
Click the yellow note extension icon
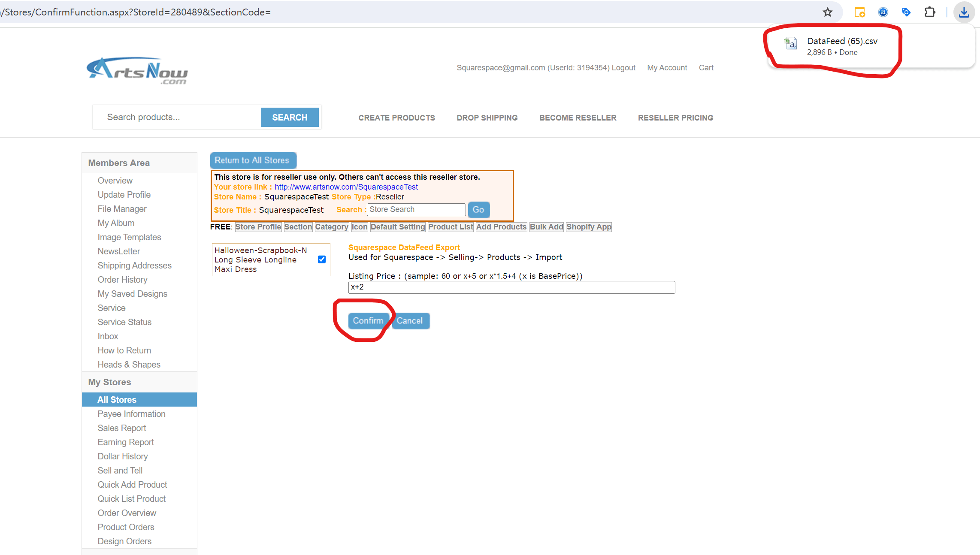tap(859, 12)
